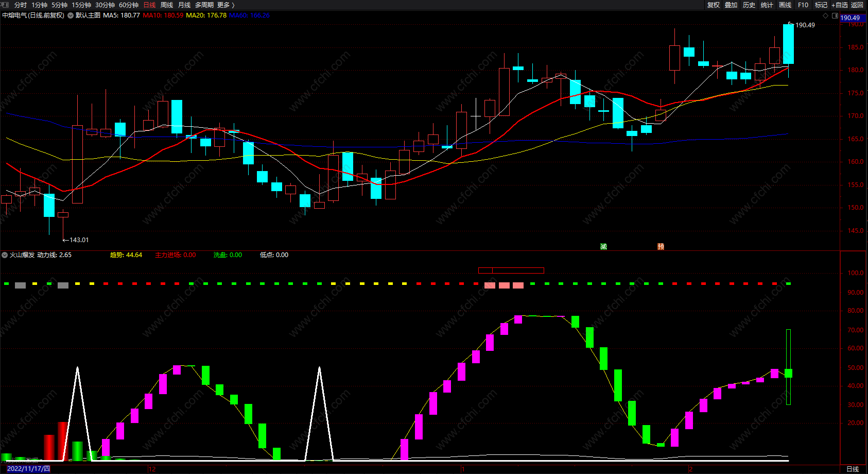Click the 洗盘: 0.00 value

228,255
